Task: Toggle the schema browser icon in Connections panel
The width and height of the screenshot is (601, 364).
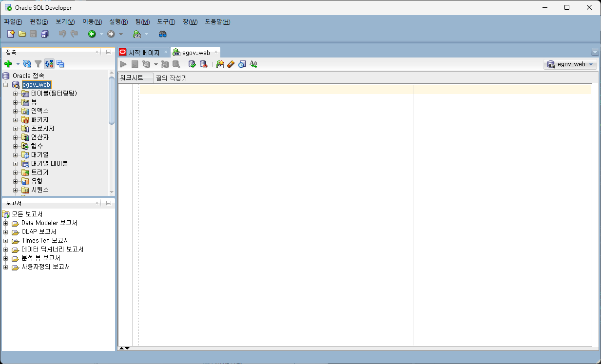Action: point(49,64)
